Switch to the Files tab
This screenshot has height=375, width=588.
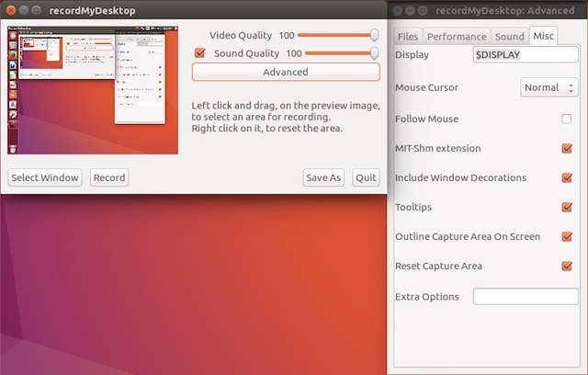click(408, 37)
